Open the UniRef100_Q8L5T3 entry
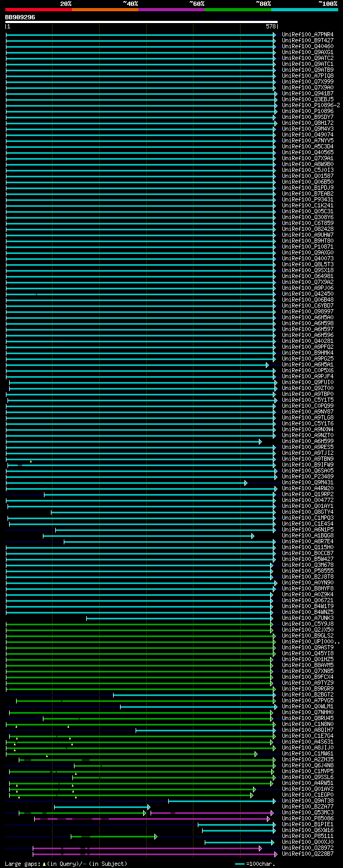The height and width of the screenshot is (868, 343). tap(308, 265)
